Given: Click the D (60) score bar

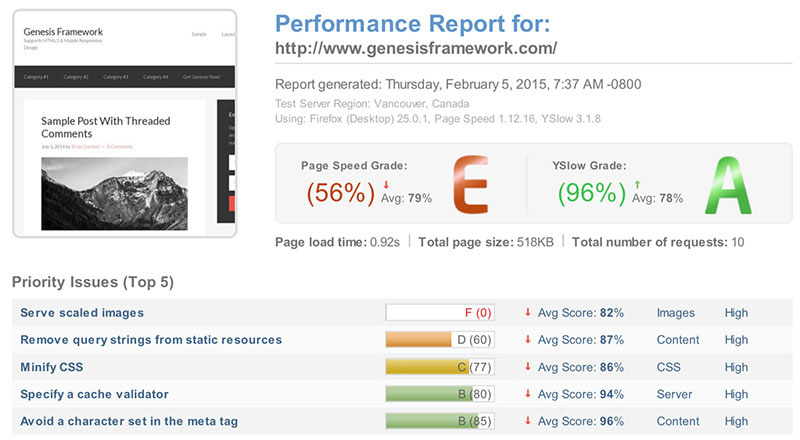Looking at the screenshot, I should coord(440,339).
